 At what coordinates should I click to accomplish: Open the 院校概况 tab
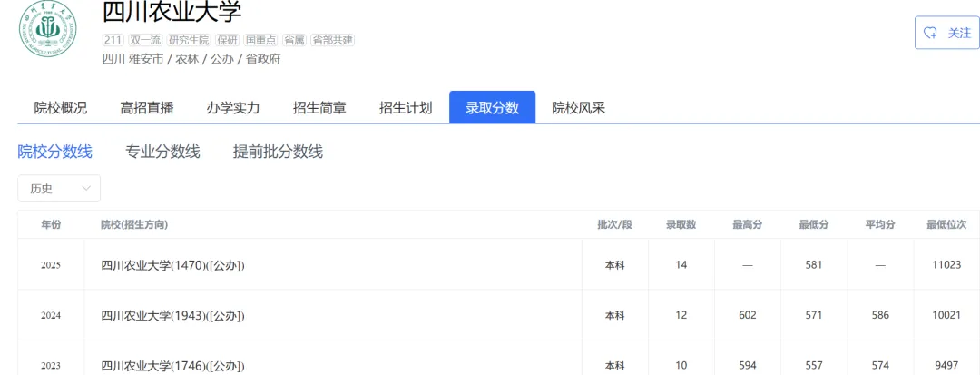(x=61, y=107)
